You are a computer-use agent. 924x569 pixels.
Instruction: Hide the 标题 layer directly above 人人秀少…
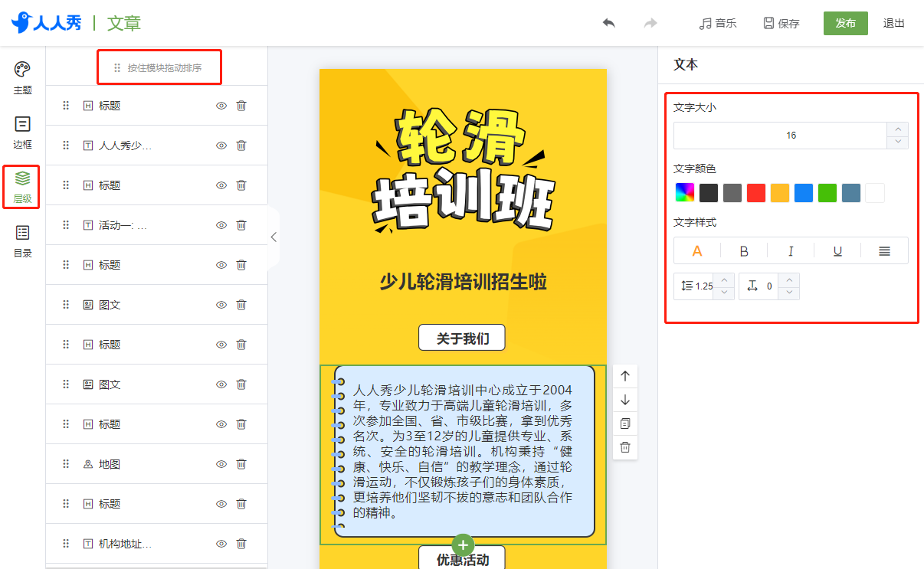(221, 106)
